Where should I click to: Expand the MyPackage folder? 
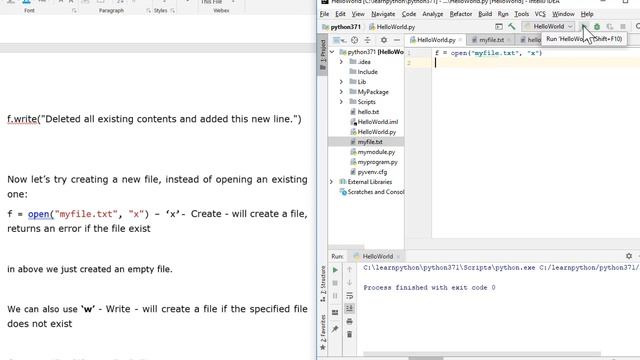point(341,92)
